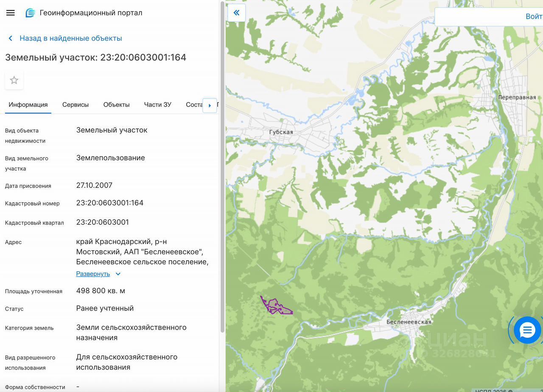Click the Земельный участок heading with number

[x=96, y=57]
